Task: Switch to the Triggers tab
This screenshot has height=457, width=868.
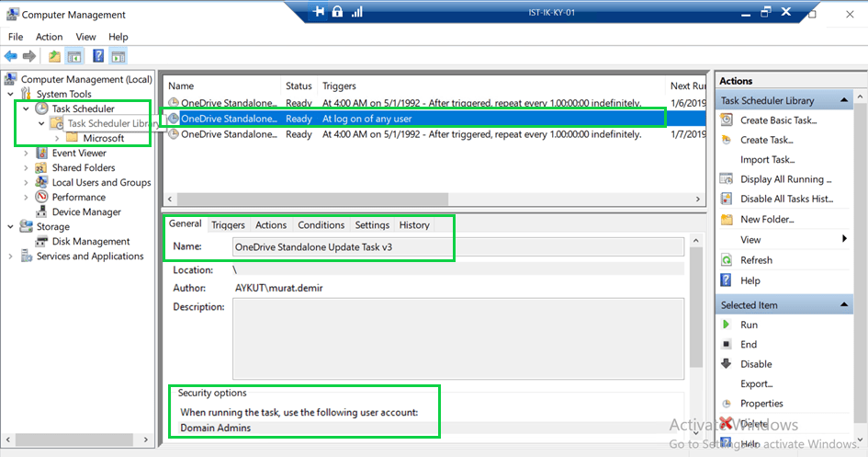Action: tap(228, 225)
